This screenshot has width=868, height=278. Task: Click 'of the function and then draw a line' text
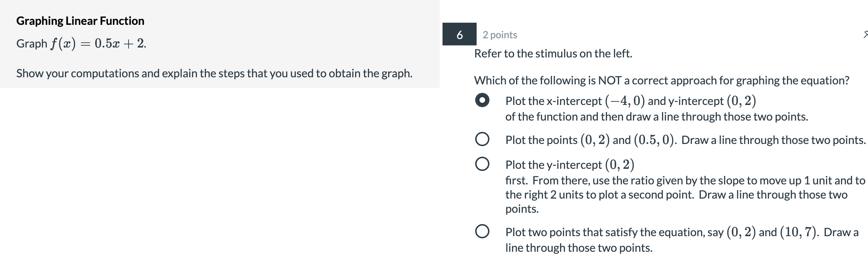click(x=656, y=117)
